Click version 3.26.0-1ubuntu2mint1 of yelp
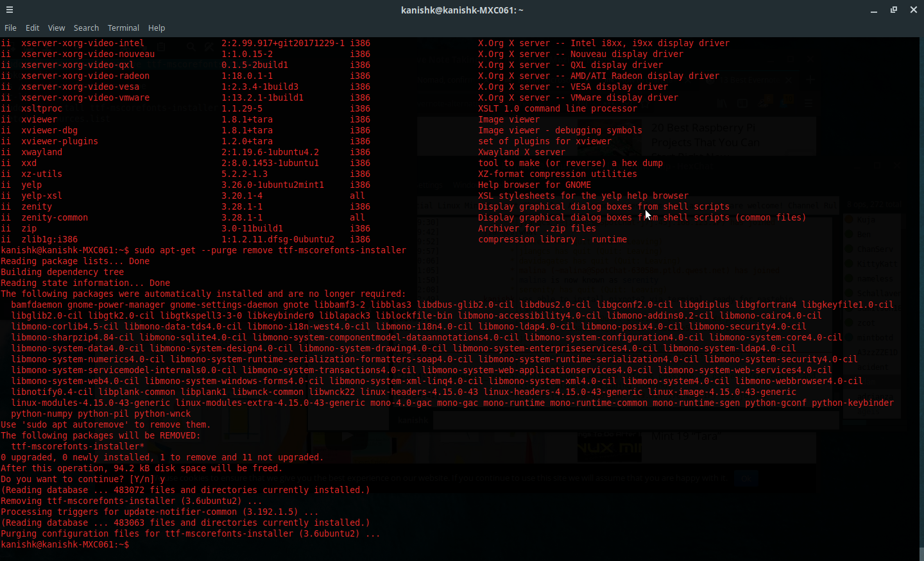924x561 pixels. tap(273, 185)
